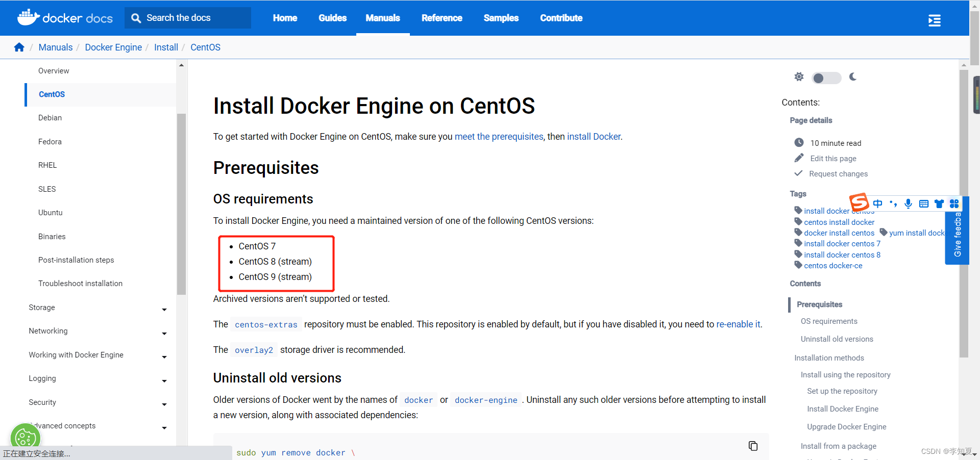Switch to the Guides tab
This screenshot has height=460, width=980.
(x=332, y=18)
